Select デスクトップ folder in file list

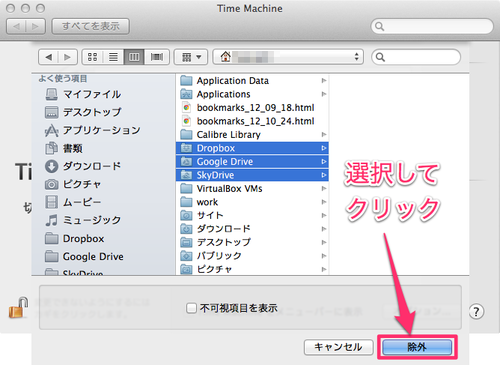pyautogui.click(x=252, y=242)
